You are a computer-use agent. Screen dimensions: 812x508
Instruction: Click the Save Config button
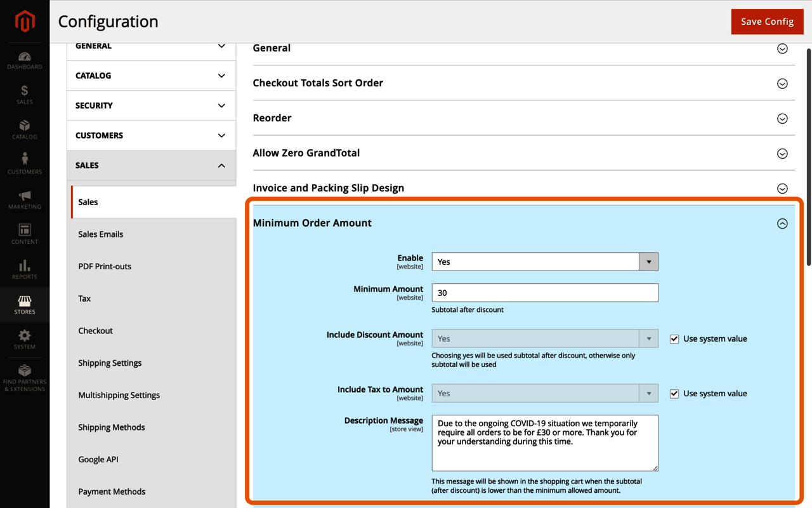coord(767,22)
